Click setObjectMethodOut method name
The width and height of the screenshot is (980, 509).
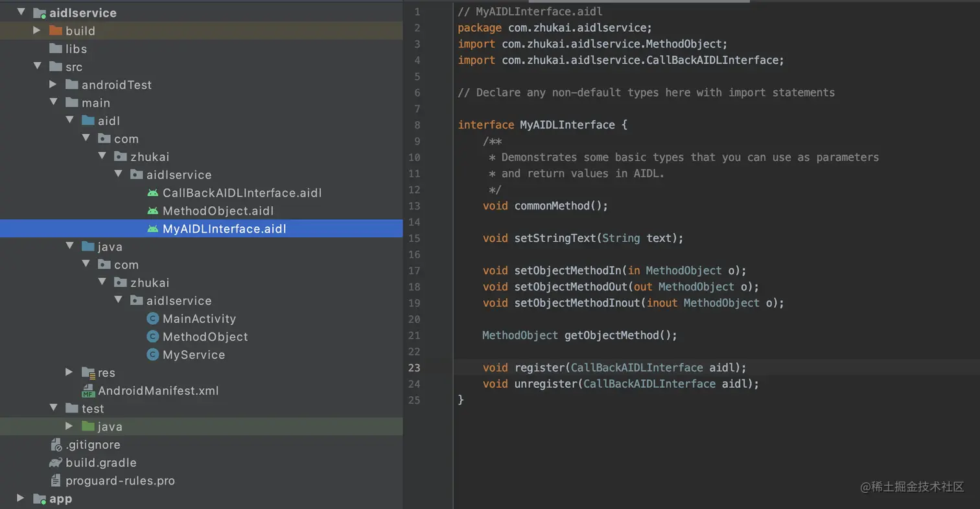click(x=571, y=287)
